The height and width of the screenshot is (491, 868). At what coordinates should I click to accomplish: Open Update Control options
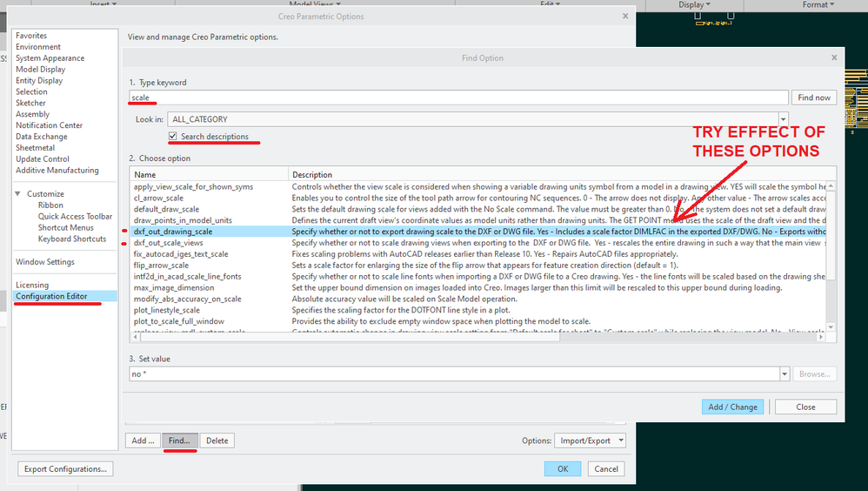[42, 158]
